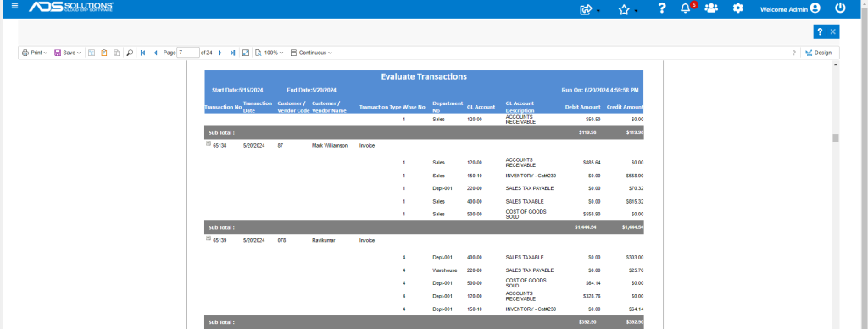The width and height of the screenshot is (868, 329).
Task: Open the Continuous view mode dropdown
Action: (x=311, y=53)
